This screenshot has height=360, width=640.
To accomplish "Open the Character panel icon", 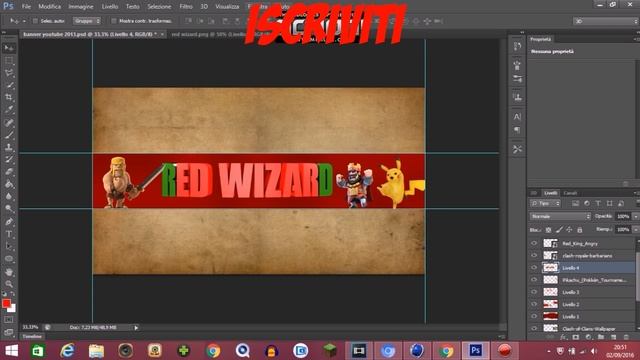I will (517, 117).
